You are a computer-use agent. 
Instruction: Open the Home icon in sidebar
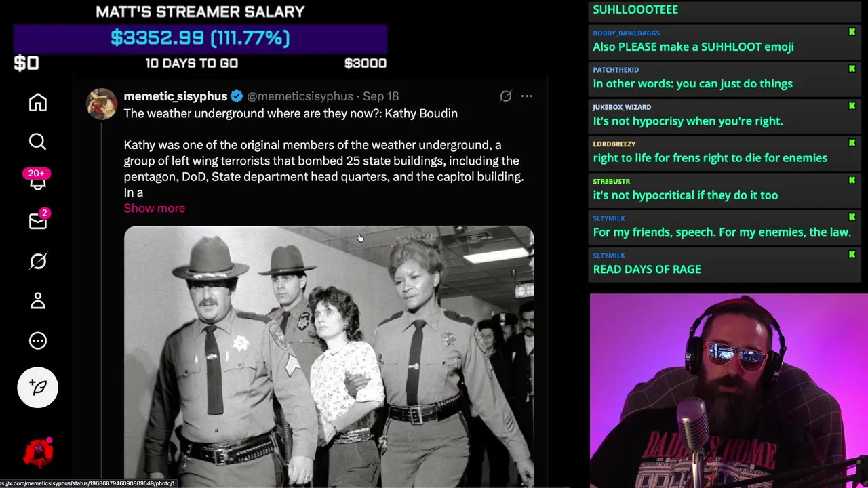point(38,102)
